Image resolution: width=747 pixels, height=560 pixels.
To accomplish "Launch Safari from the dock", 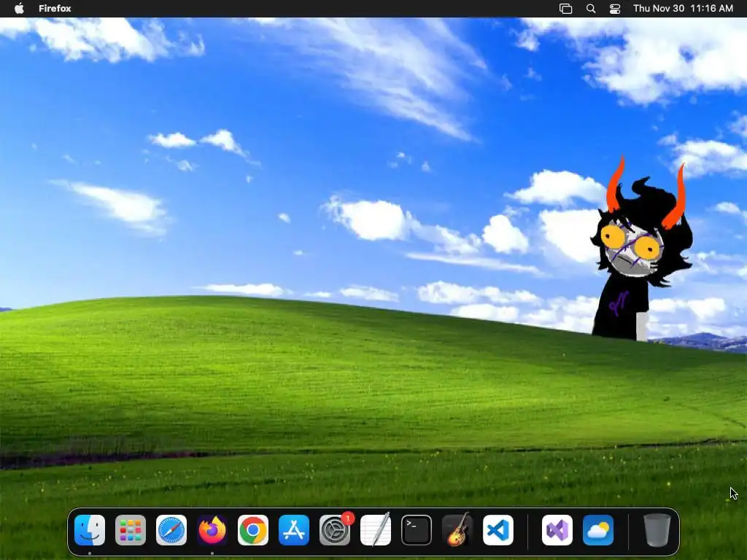I will coord(171,530).
